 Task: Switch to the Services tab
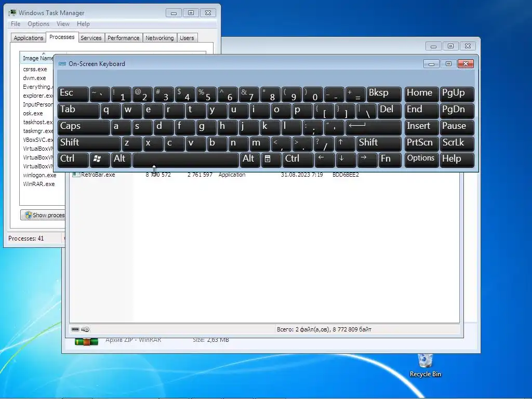91,37
